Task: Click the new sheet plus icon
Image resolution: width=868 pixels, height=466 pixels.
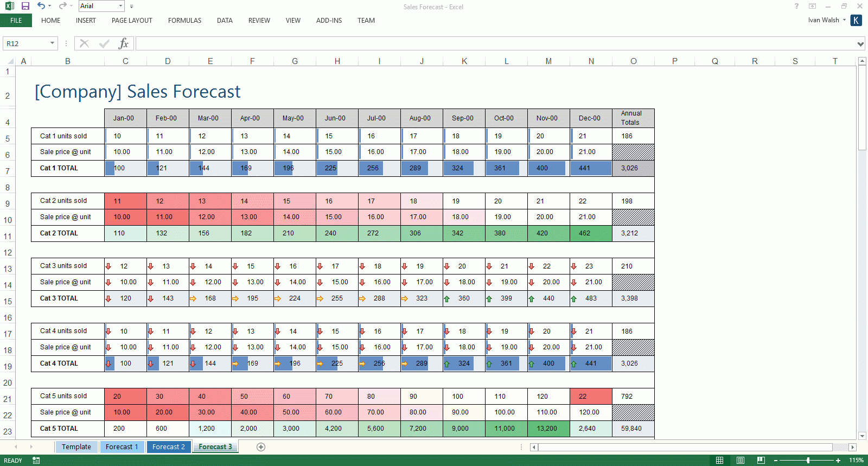Action: click(261, 447)
